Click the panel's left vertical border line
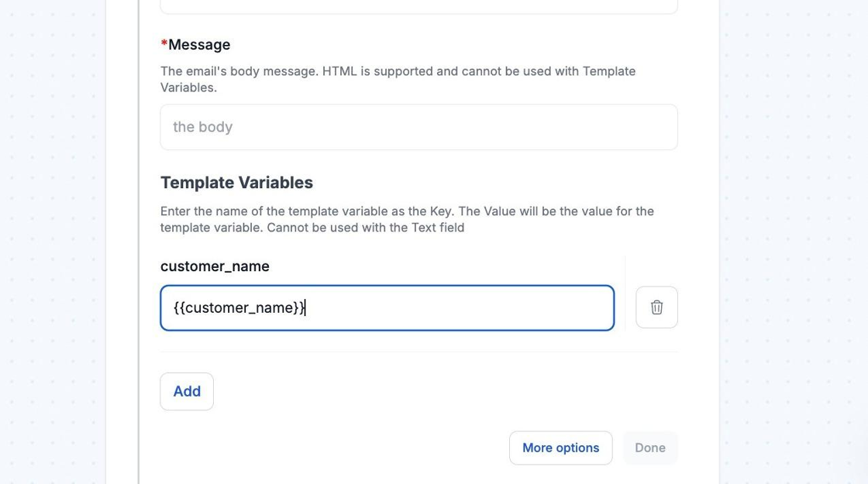868x484 pixels. point(139,232)
